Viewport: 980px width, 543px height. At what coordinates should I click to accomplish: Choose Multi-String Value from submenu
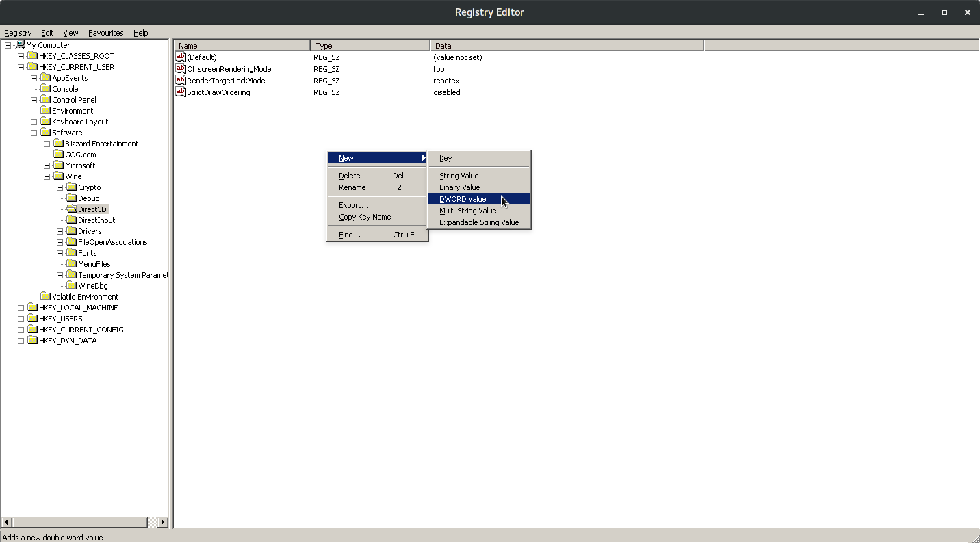click(x=479, y=211)
